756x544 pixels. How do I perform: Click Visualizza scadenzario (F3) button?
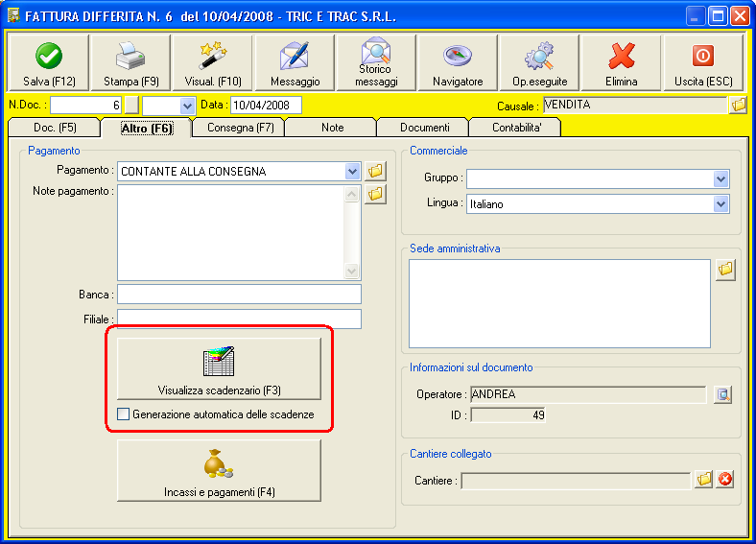pos(219,369)
